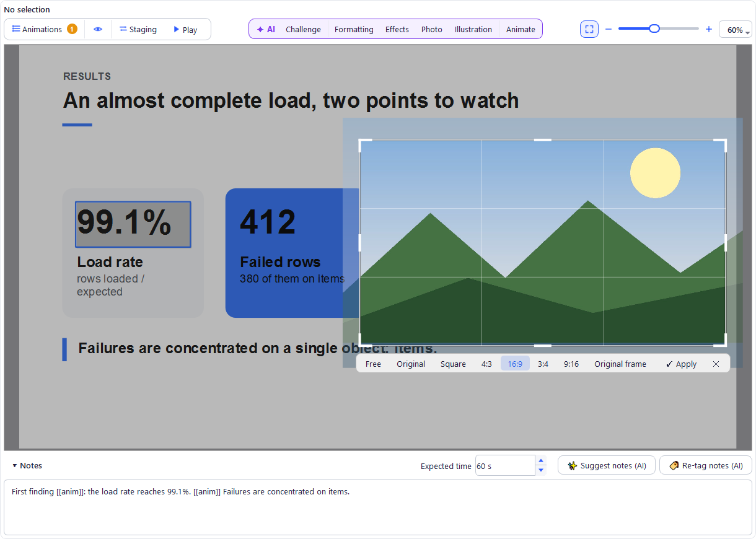
Task: Click the orange animations count badge
Action: (72, 29)
